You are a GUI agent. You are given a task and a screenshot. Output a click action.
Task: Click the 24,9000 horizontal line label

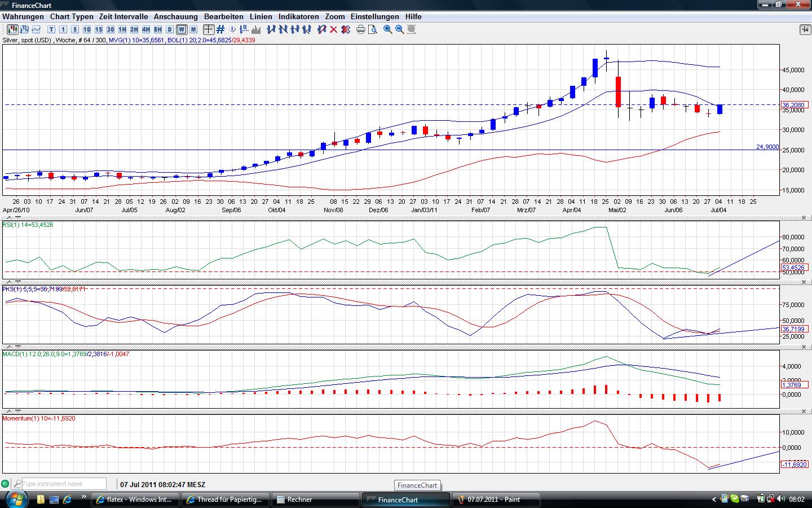tap(767, 147)
